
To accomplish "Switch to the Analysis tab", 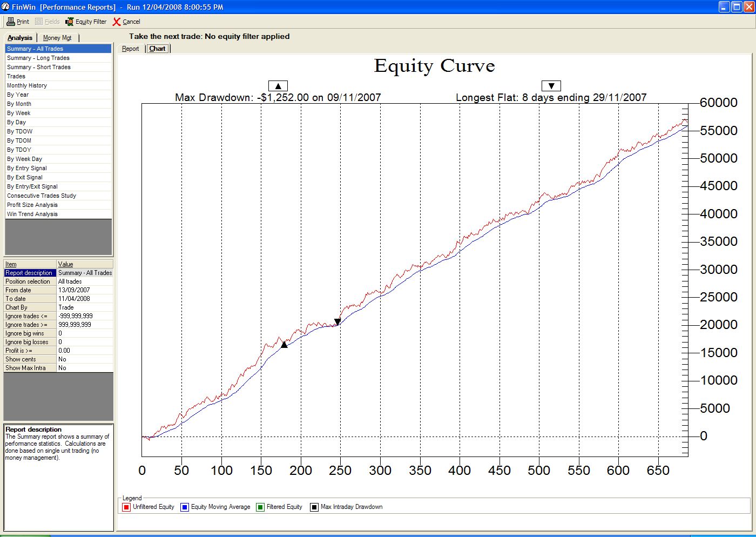I will (x=20, y=38).
